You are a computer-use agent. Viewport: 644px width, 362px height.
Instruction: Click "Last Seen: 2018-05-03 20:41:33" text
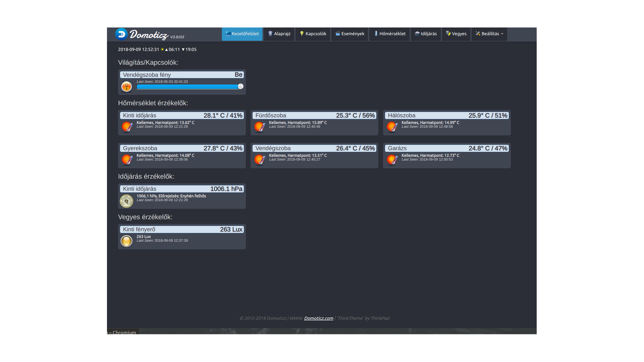click(x=163, y=81)
